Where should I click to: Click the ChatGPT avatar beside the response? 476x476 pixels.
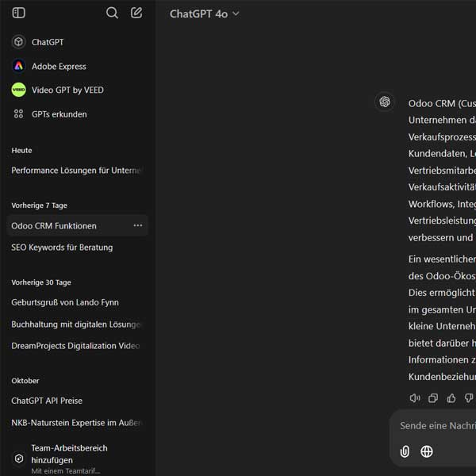click(x=385, y=102)
